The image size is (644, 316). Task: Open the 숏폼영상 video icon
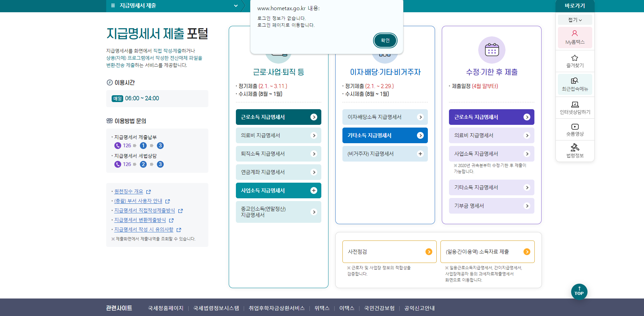tap(575, 130)
